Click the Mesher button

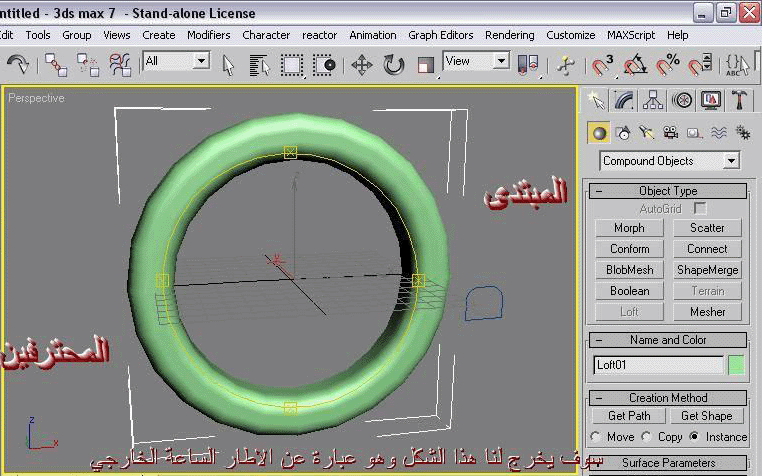tap(708, 312)
